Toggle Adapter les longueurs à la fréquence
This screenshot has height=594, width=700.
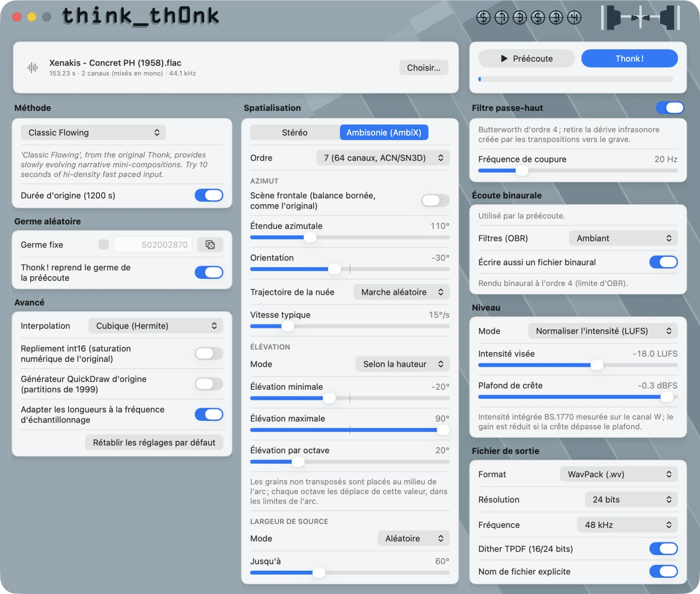[x=209, y=414]
